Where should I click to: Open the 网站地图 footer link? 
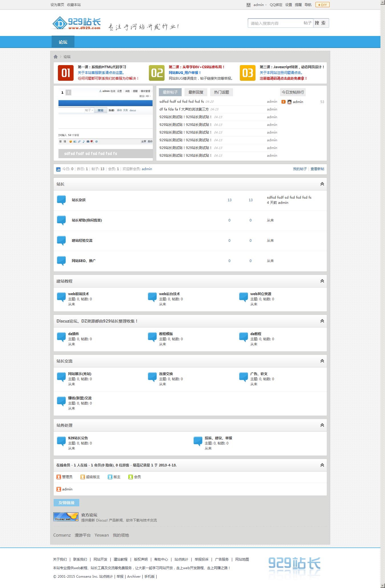tap(242, 559)
